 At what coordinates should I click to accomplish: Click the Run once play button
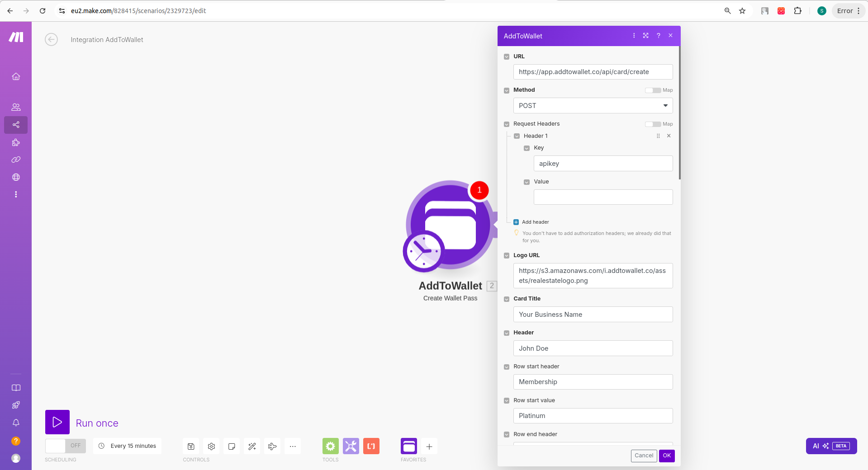(57, 422)
